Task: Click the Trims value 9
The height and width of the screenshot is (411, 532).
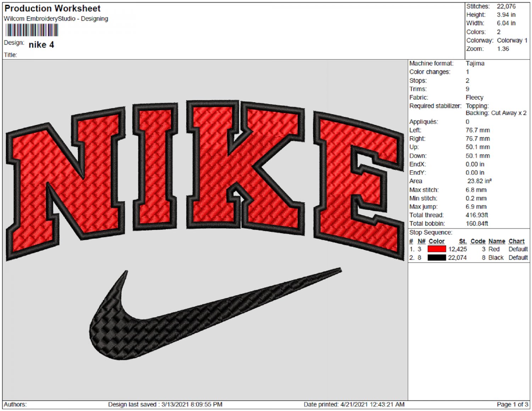Action: [467, 89]
